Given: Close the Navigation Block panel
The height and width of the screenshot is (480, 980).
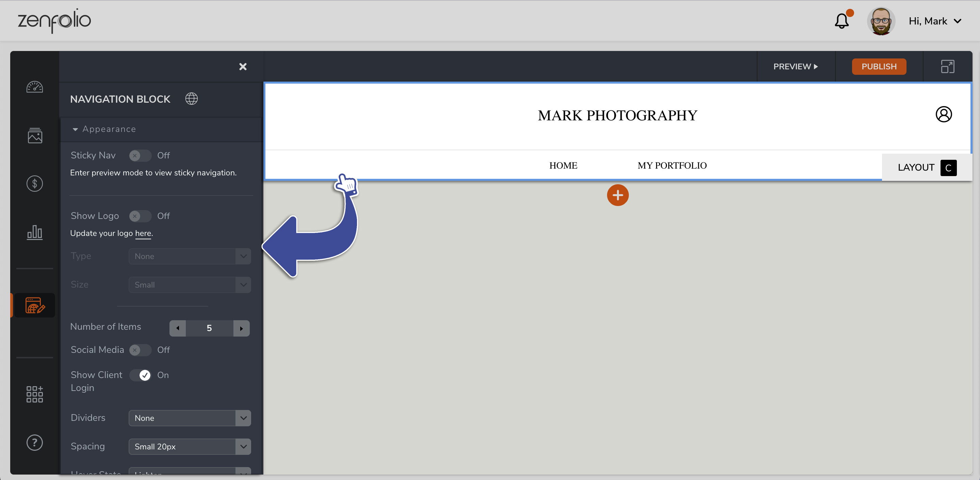Looking at the screenshot, I should [243, 67].
